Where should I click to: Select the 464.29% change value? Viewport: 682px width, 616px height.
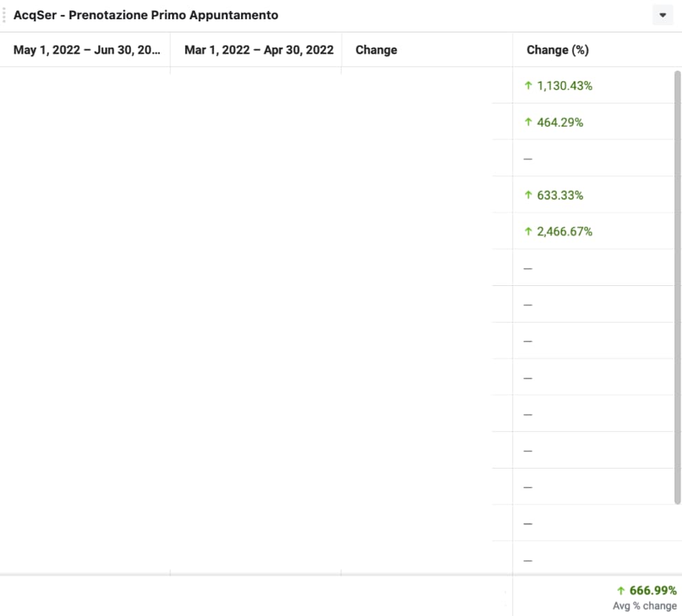560,122
